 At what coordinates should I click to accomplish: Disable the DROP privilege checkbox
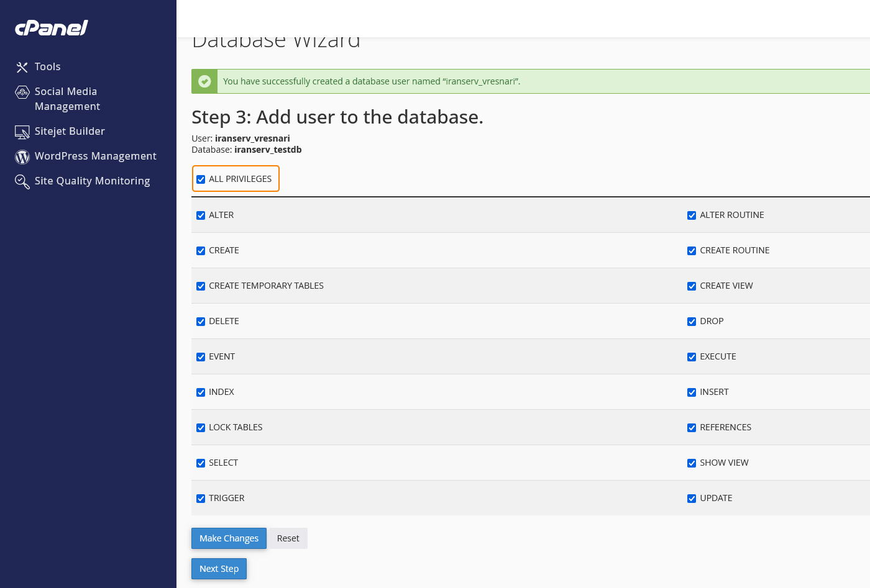(692, 322)
